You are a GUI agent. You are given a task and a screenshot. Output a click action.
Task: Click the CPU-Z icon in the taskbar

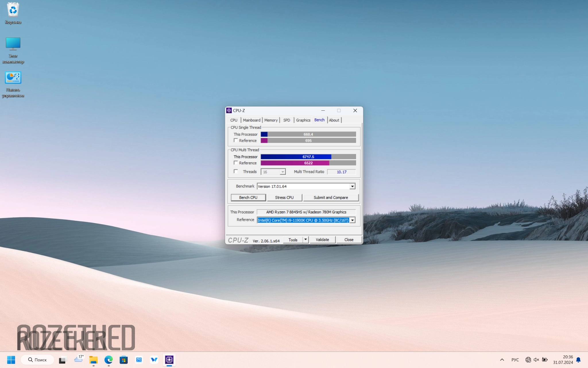coord(169,360)
